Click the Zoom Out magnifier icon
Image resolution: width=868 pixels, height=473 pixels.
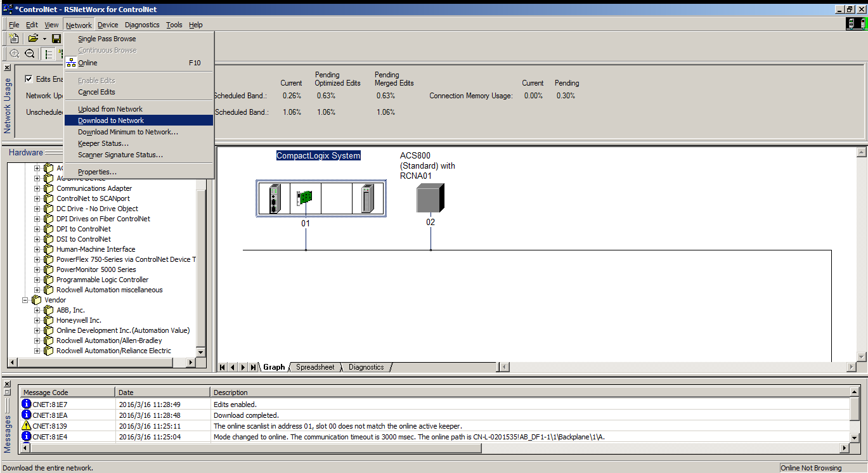(x=29, y=54)
